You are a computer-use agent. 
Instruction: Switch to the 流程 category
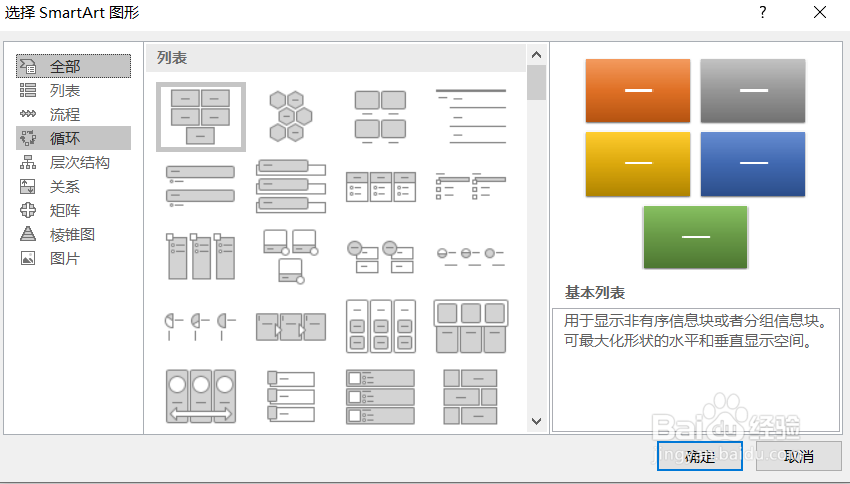[x=74, y=114]
